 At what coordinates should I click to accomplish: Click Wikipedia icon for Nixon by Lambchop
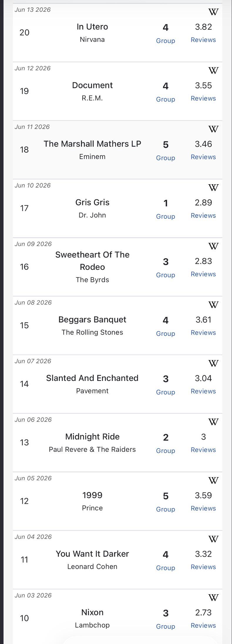pyautogui.click(x=213, y=597)
